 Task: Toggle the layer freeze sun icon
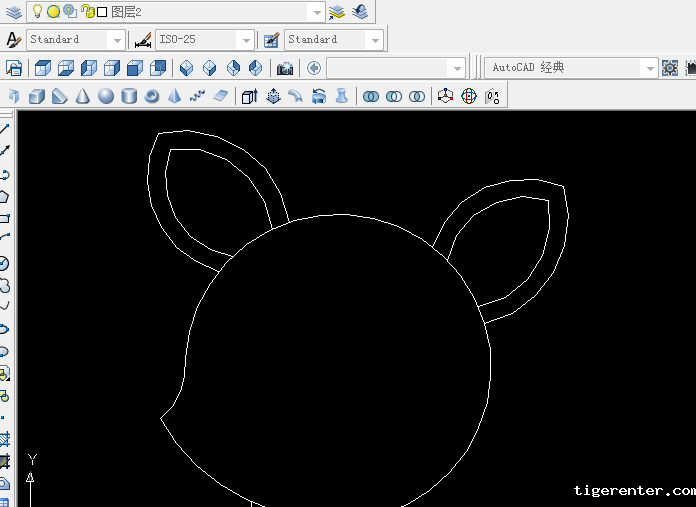54,12
